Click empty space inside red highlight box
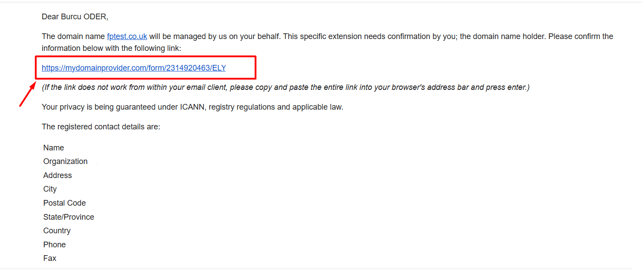The image size is (644, 271). point(240,68)
